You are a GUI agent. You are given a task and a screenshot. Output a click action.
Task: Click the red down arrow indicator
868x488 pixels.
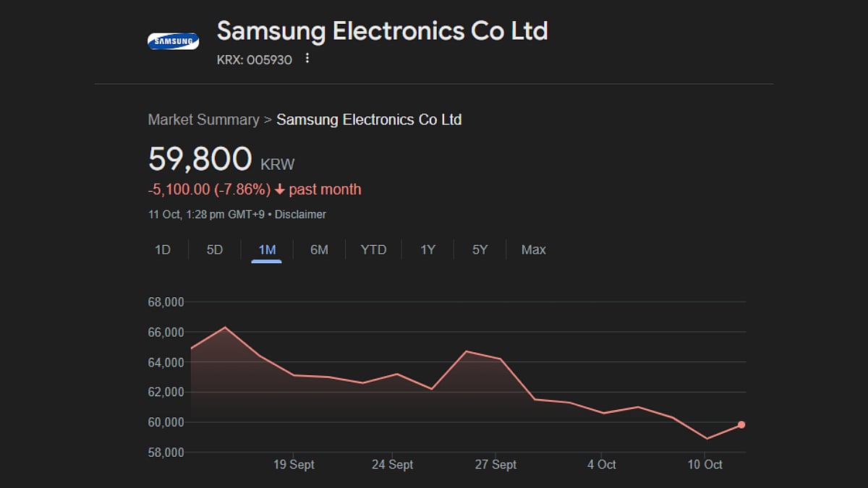tap(280, 190)
